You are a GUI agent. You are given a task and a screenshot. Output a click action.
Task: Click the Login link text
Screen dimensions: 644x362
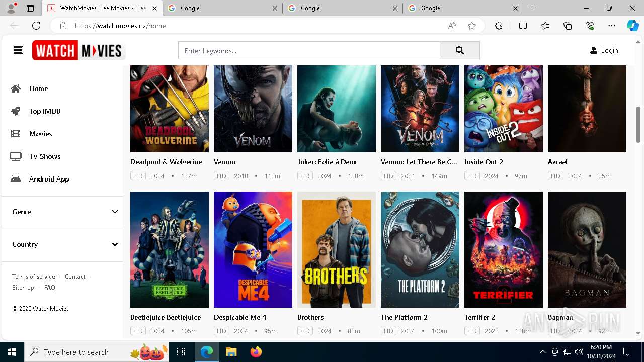point(609,50)
